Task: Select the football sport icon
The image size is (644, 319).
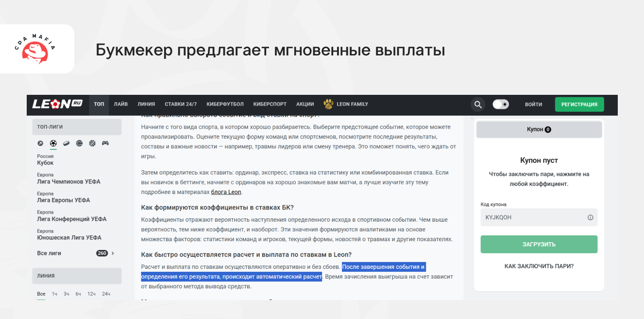Action: [x=53, y=143]
